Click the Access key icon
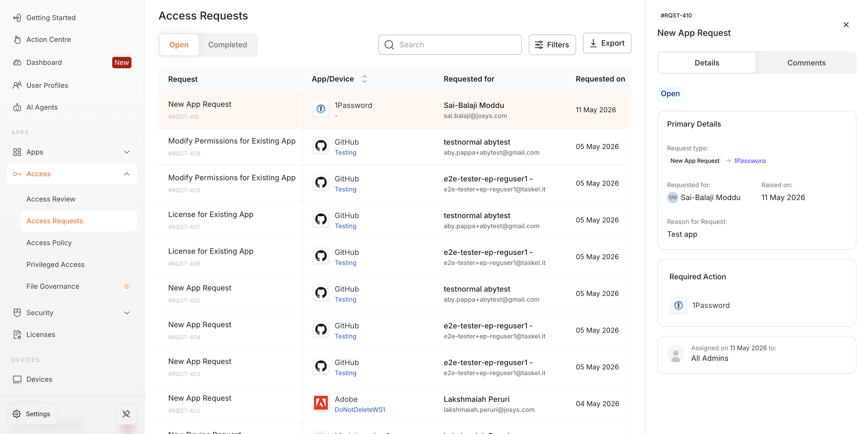The image size is (868, 434). point(17,174)
